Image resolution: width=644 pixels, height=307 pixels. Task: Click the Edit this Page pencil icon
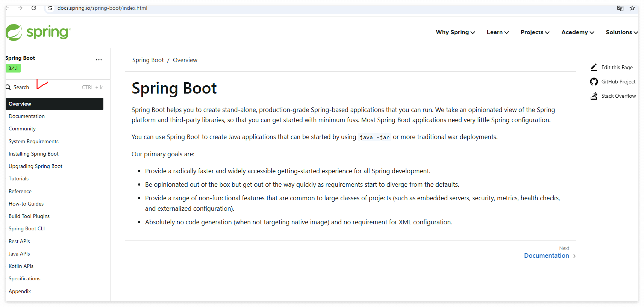(x=594, y=67)
